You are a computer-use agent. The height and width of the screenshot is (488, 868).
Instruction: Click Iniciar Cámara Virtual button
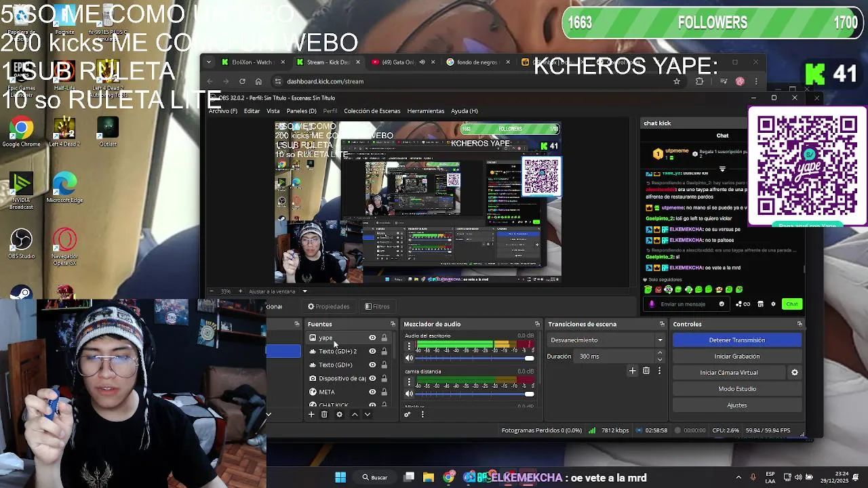[x=729, y=373]
